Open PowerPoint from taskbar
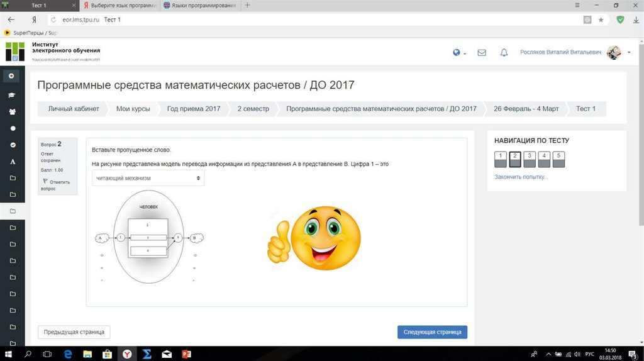 click(186, 354)
